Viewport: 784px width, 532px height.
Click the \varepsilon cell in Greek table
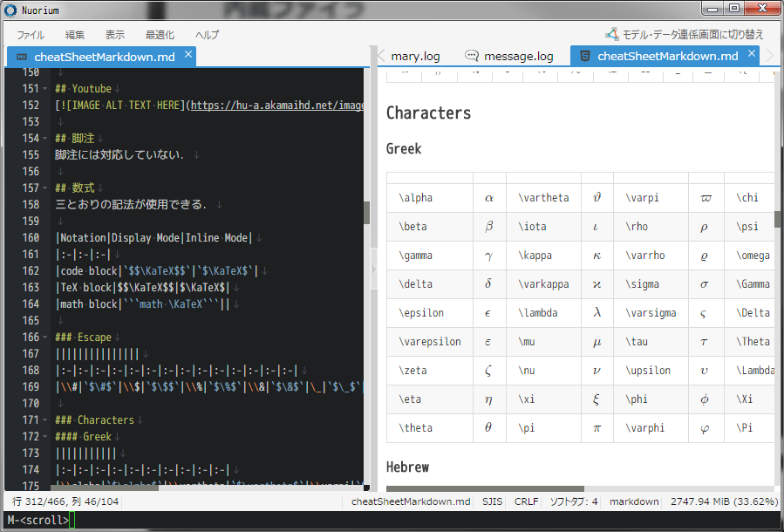[430, 342]
